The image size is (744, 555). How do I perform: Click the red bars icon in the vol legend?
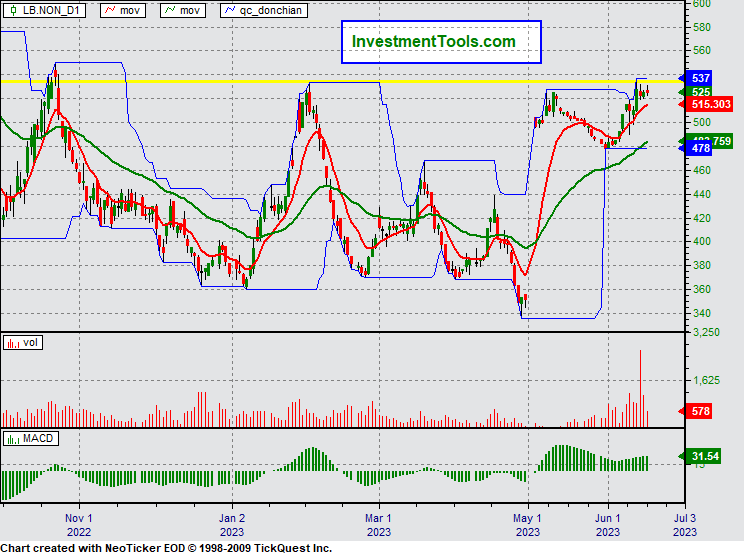click(x=13, y=343)
